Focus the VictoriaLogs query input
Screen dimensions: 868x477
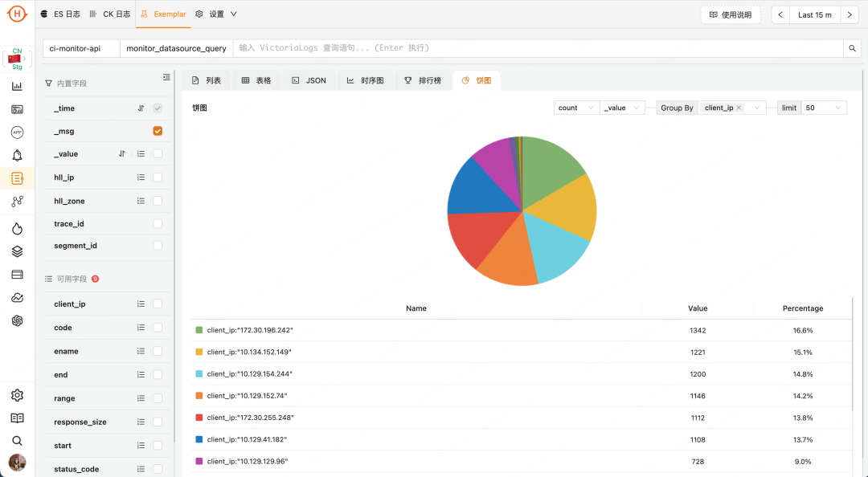(x=538, y=48)
